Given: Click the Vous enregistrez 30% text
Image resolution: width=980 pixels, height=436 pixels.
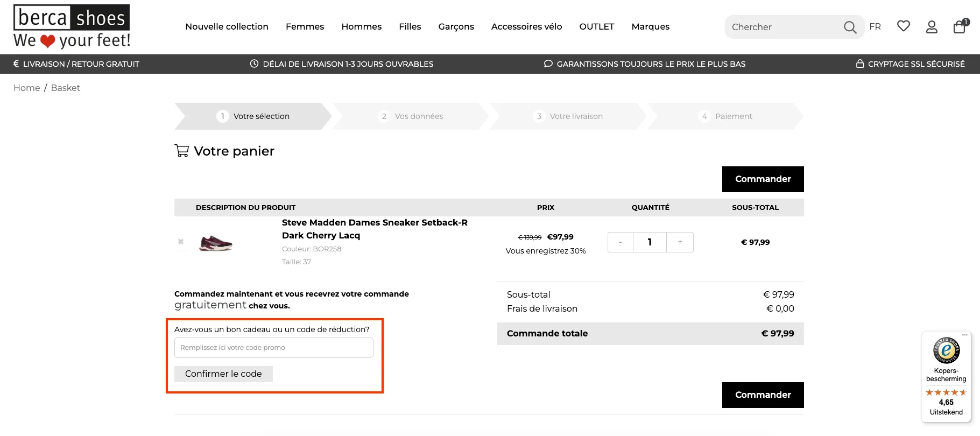Looking at the screenshot, I should [x=546, y=251].
